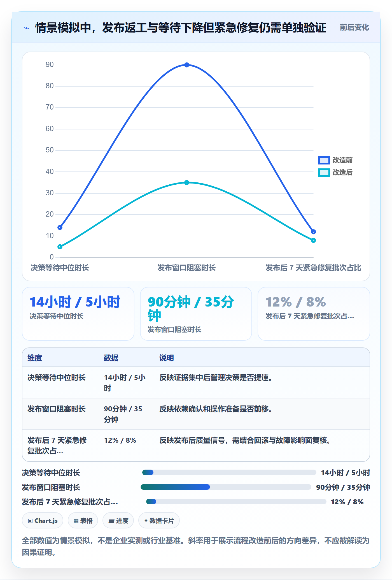Click the 改造后 cyan legend swatch
Viewport: 392px width, 580px height.
click(x=324, y=173)
